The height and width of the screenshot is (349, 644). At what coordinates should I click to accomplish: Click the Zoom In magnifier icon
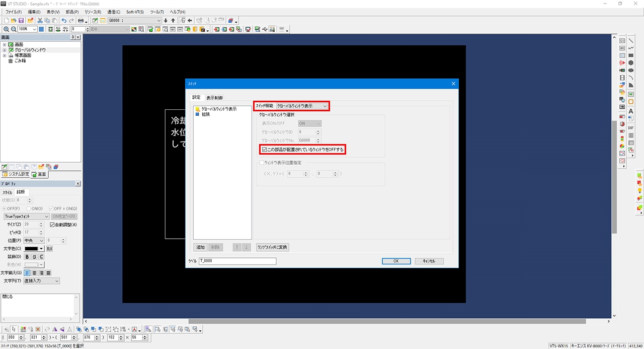tap(6, 29)
